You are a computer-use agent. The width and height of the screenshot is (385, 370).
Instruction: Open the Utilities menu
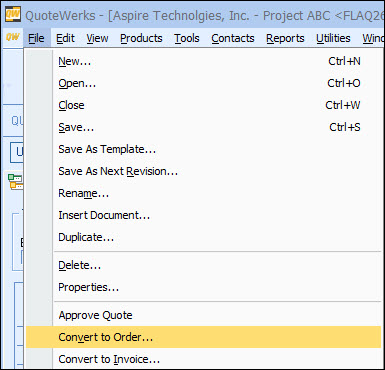(x=333, y=38)
